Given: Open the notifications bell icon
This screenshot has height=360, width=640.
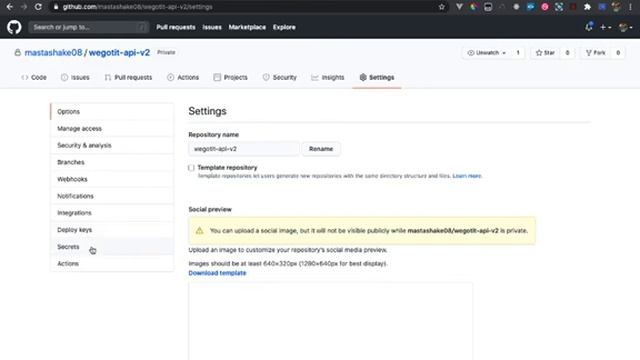Looking at the screenshot, I should [589, 27].
